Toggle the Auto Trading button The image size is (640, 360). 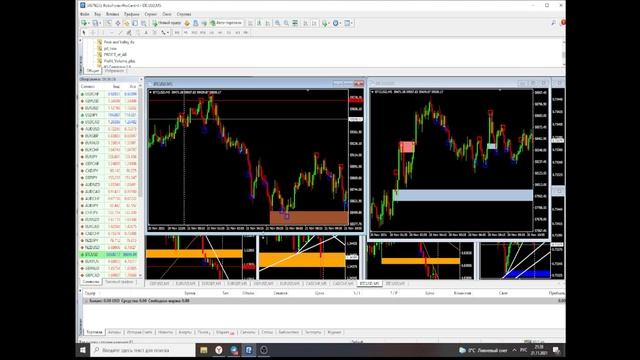point(227,23)
